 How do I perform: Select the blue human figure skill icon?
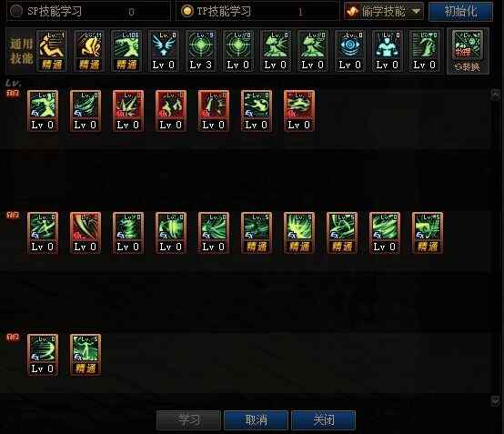[x=388, y=51]
